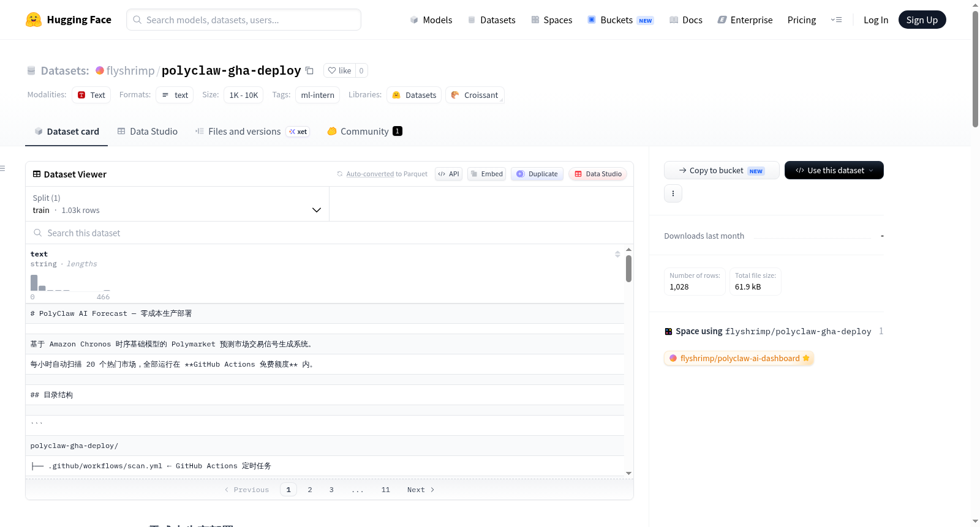Expand the Split train dropdown
Image resolution: width=980 pixels, height=527 pixels.
tap(177, 204)
